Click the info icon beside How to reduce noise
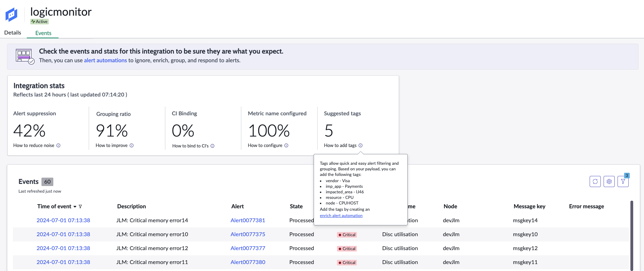The height and width of the screenshot is (271, 644). pos(59,146)
